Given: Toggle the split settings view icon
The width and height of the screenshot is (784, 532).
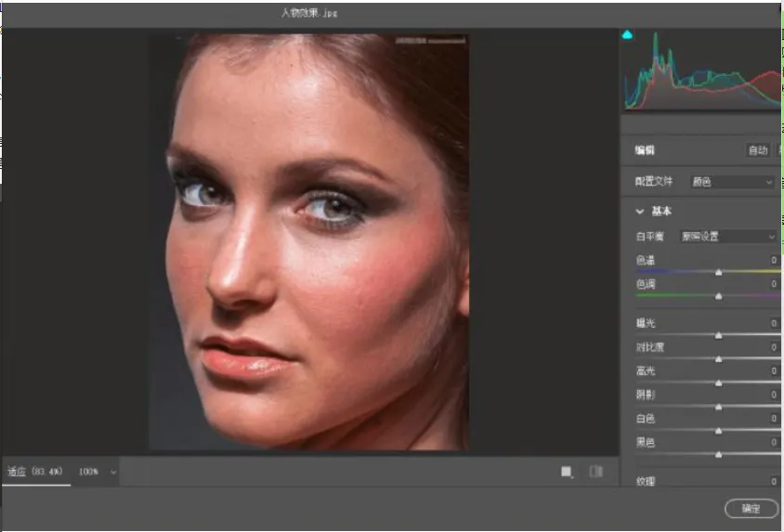Looking at the screenshot, I should [x=596, y=472].
